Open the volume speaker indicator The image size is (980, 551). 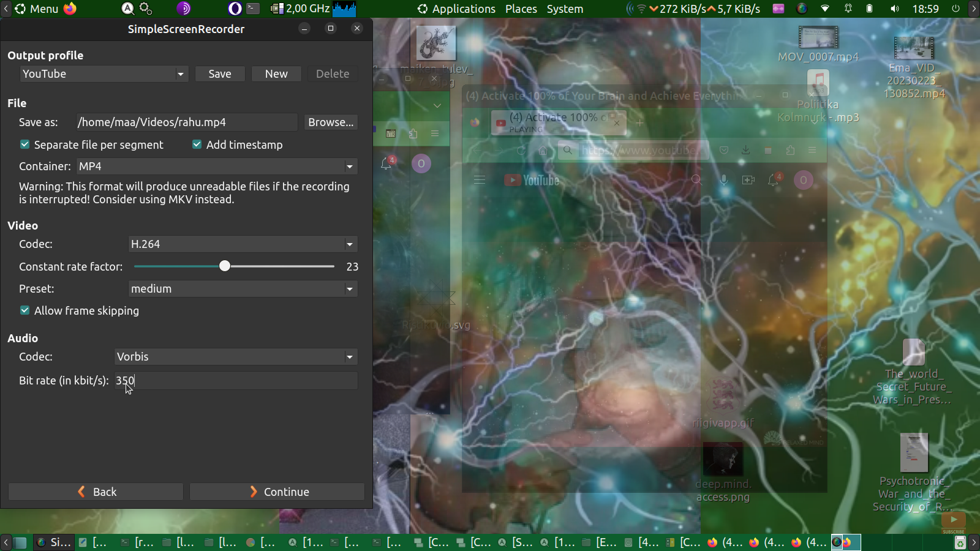[x=895, y=9]
